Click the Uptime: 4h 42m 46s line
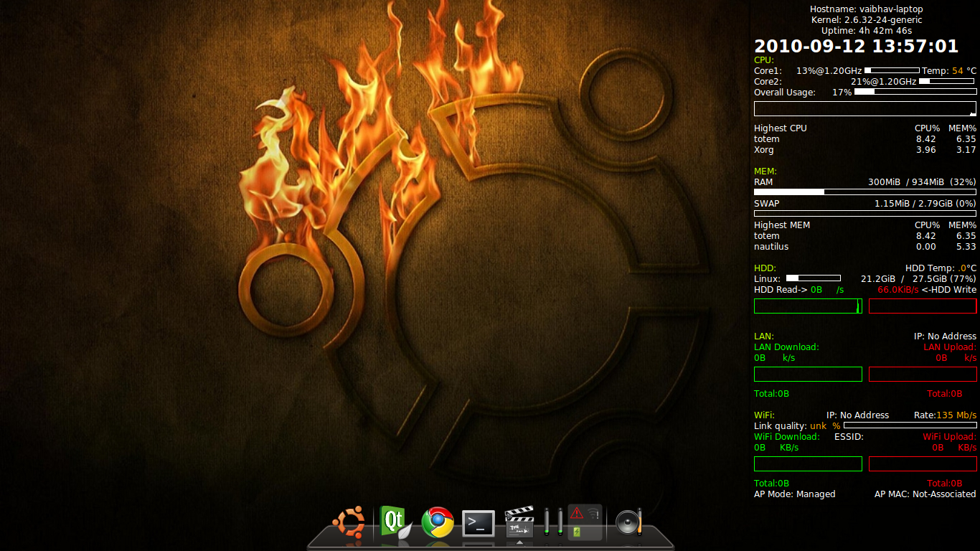 tap(867, 31)
